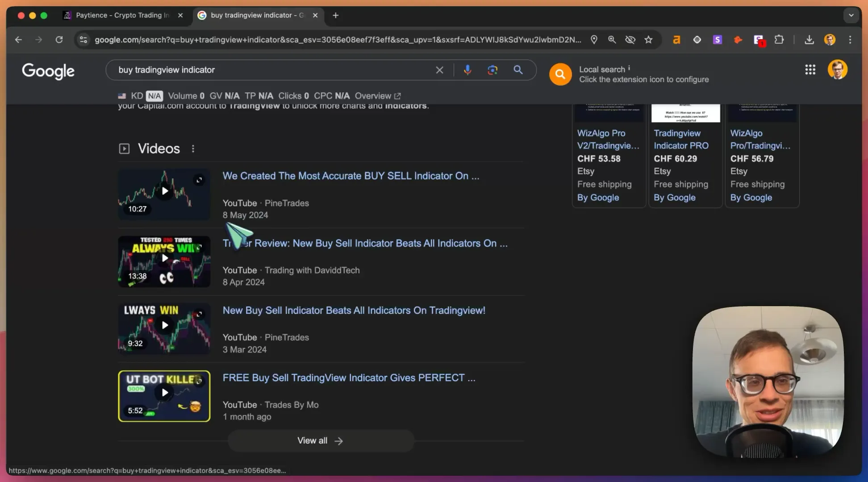This screenshot has height=482, width=868.
Task: Open the Chrome three-dot menu
Action: 850,40
